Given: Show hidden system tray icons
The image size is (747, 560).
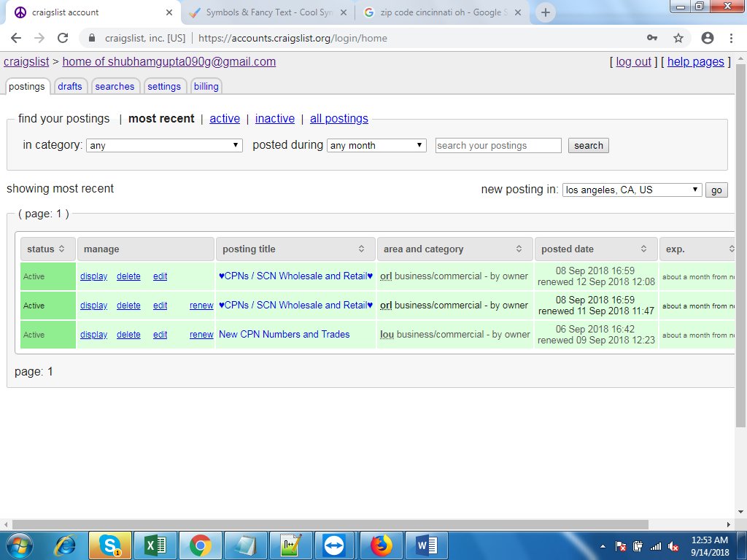Looking at the screenshot, I should tap(603, 547).
